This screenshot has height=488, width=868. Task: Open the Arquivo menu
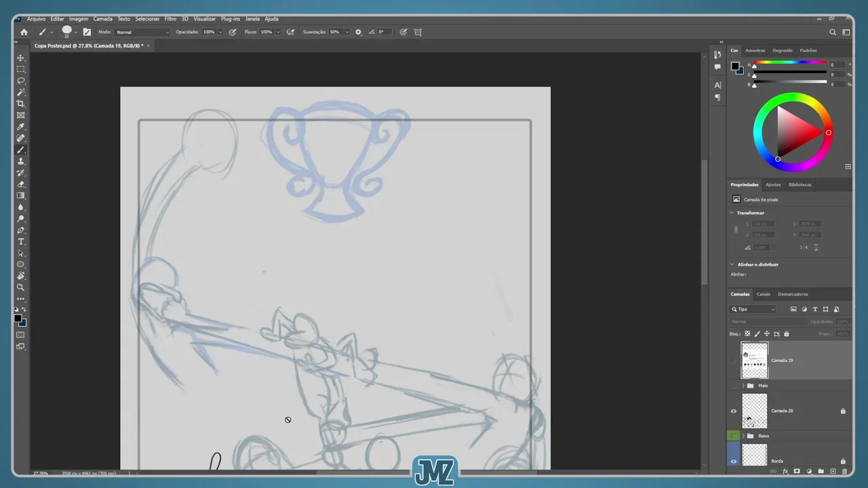36,19
